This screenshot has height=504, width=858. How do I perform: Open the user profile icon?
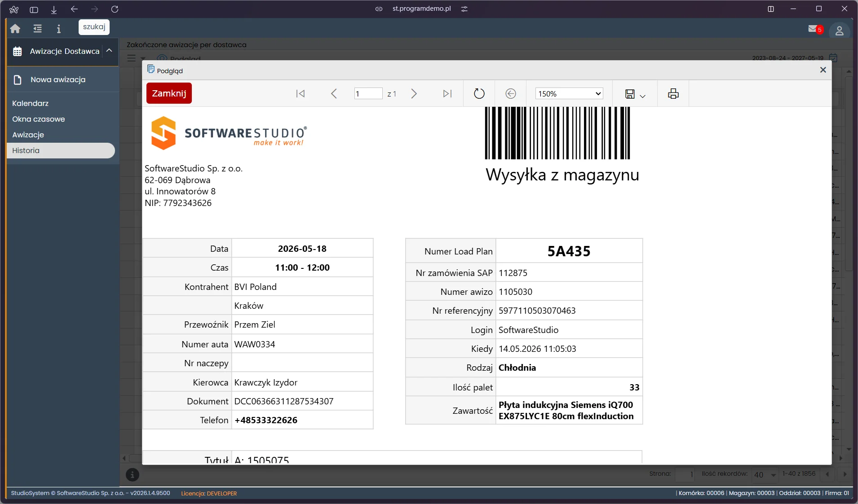(x=839, y=31)
